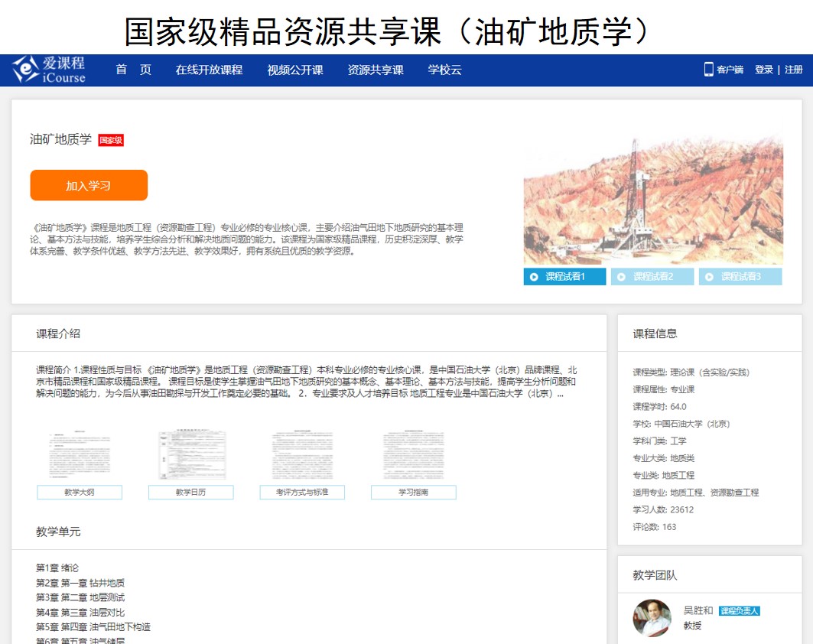Click the 客户端 mobile phone icon
This screenshot has width=813, height=644.
tap(708, 70)
